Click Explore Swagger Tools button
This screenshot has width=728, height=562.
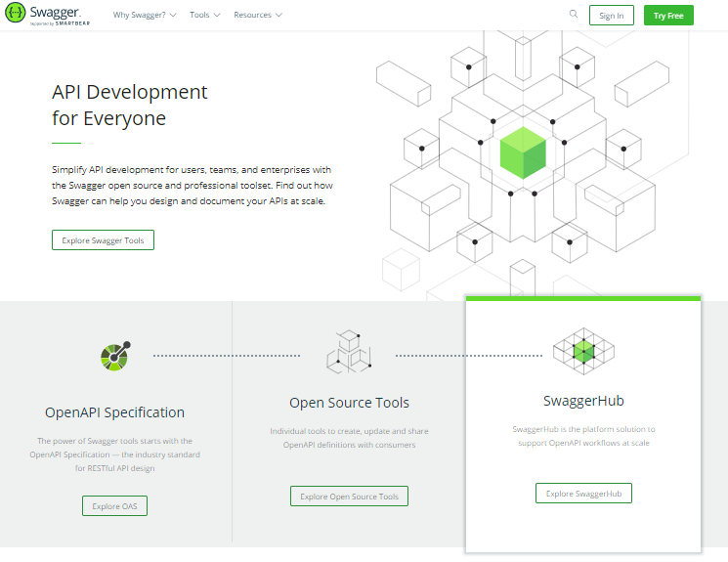tap(103, 240)
